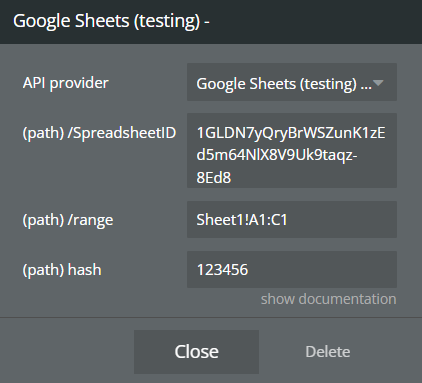Click the Close button
Viewport: 422px width, 383px height.
(196, 352)
